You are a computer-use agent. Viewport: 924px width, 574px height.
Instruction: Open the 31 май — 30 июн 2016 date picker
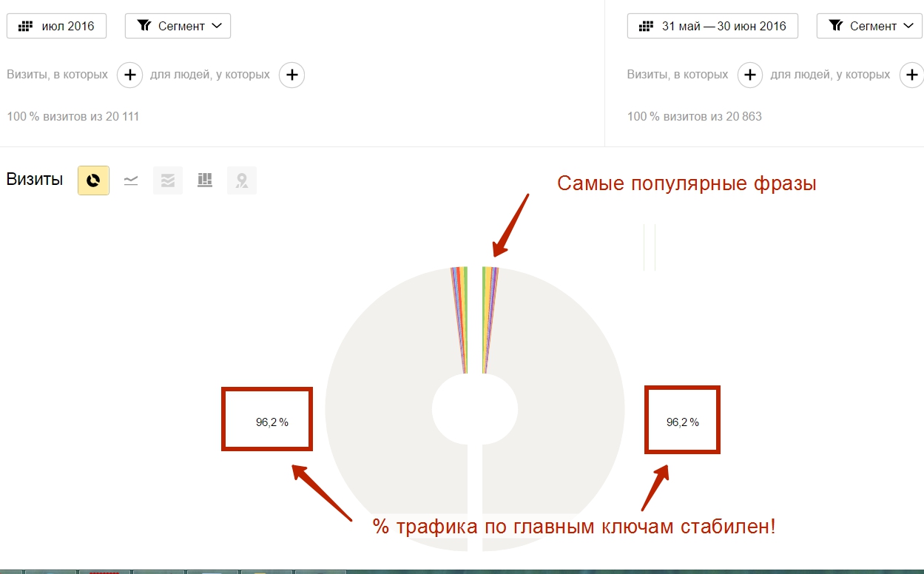click(x=712, y=26)
